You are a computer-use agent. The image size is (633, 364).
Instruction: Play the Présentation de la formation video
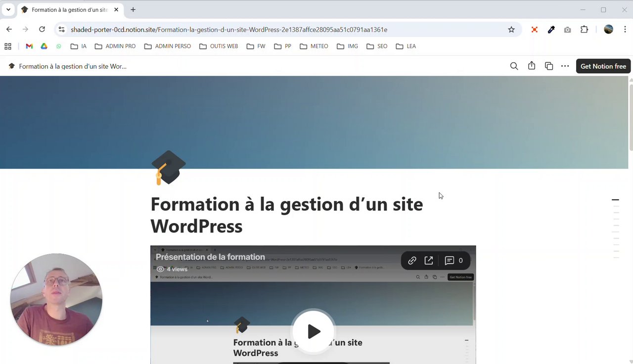pyautogui.click(x=314, y=331)
